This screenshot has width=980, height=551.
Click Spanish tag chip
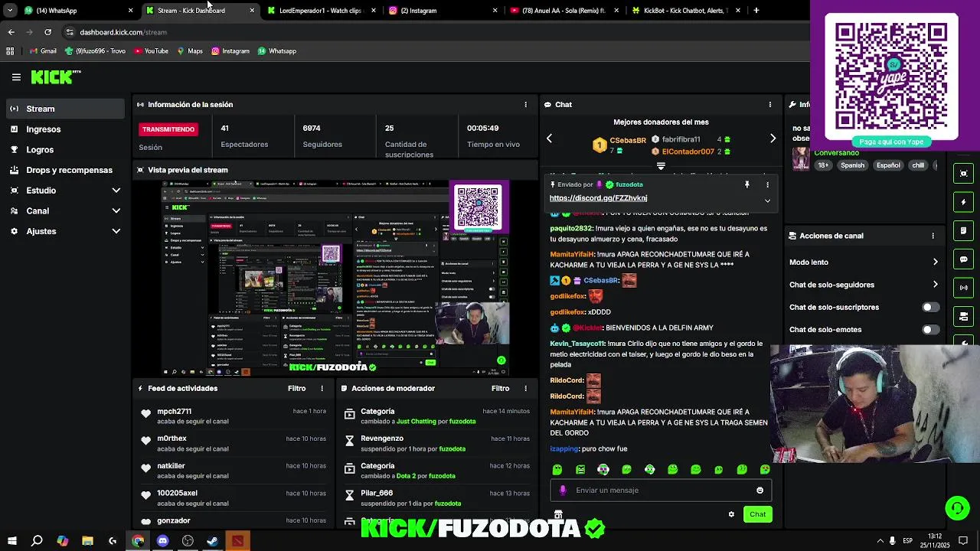tap(852, 165)
